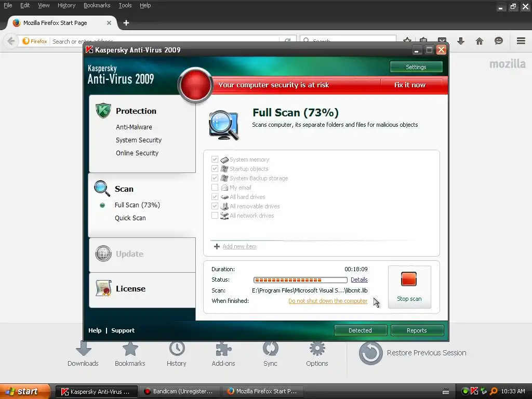Click the Kaspersky Help link
Screen dimensions: 532x399
coord(95,330)
